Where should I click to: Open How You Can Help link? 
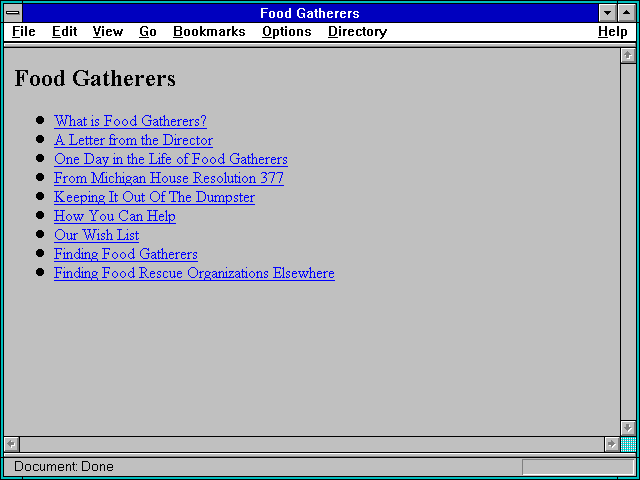(x=115, y=216)
